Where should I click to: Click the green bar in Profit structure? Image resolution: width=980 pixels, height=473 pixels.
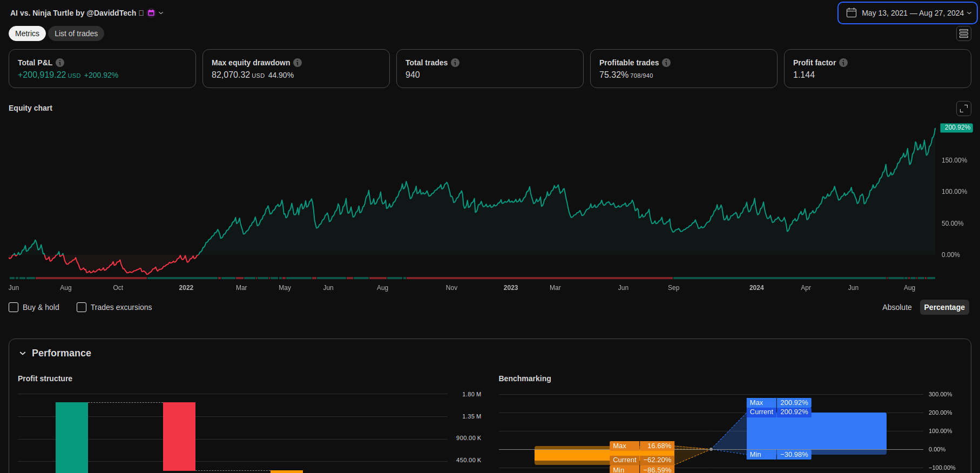coord(72,436)
